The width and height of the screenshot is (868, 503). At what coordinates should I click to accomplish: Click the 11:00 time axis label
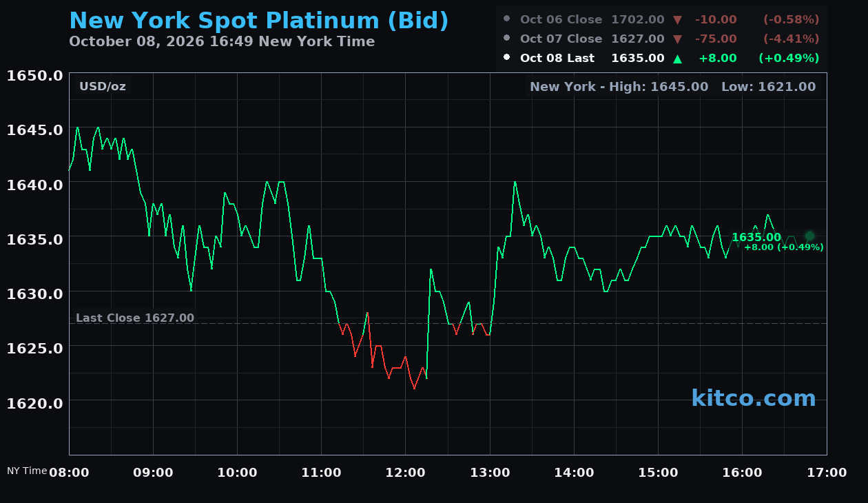click(x=322, y=473)
